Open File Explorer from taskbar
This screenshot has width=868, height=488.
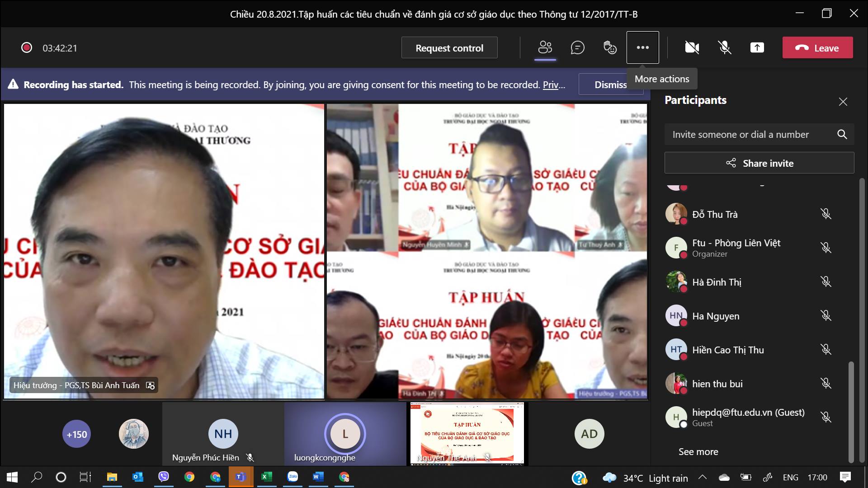[x=112, y=477]
